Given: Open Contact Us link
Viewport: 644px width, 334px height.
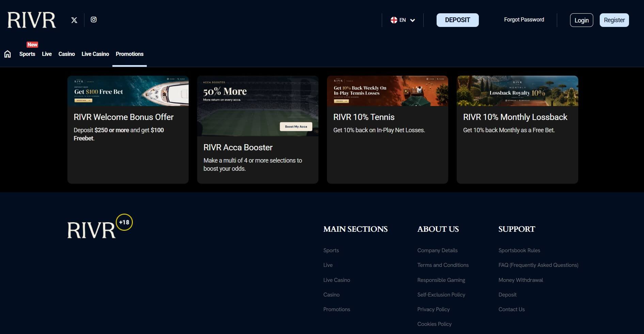Looking at the screenshot, I should pos(511,309).
